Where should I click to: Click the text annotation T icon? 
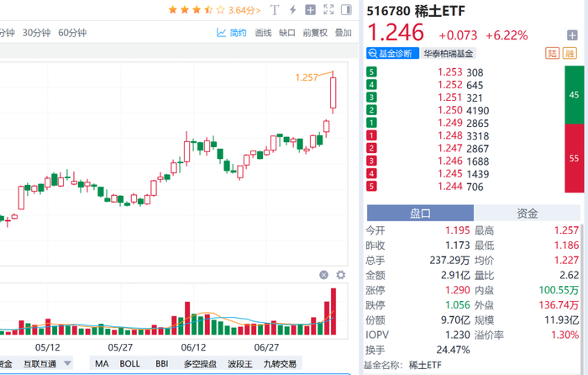click(274, 11)
